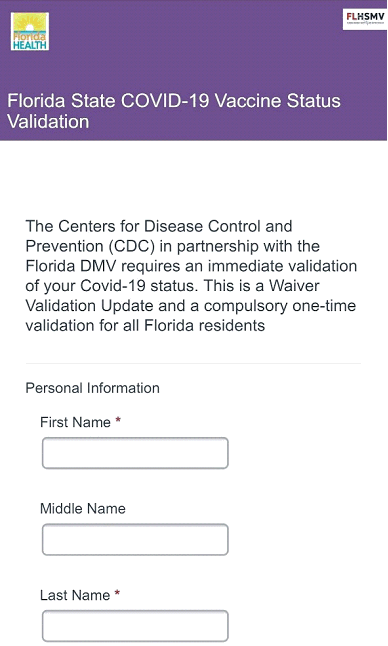This screenshot has height=646, width=388.
Task: Click the Florida State COVID-19 Vaccine Status title
Action: pos(174,101)
